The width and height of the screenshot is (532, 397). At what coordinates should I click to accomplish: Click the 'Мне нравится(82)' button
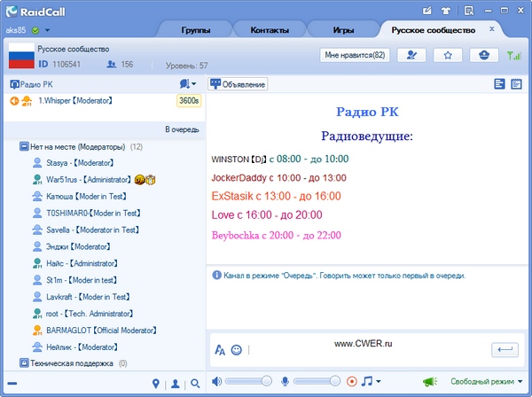point(355,55)
